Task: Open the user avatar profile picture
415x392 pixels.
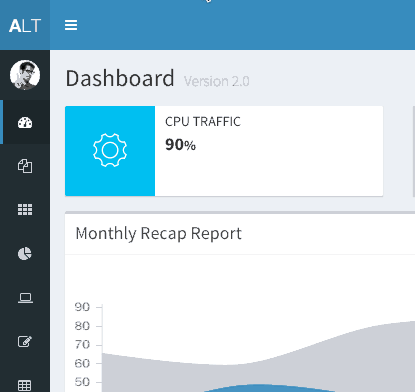Action: pos(25,75)
